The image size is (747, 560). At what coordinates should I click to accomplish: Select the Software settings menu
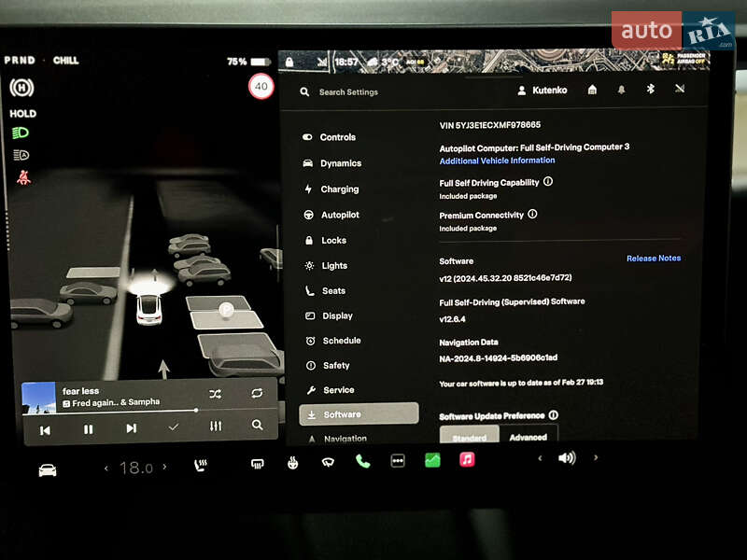coord(359,414)
